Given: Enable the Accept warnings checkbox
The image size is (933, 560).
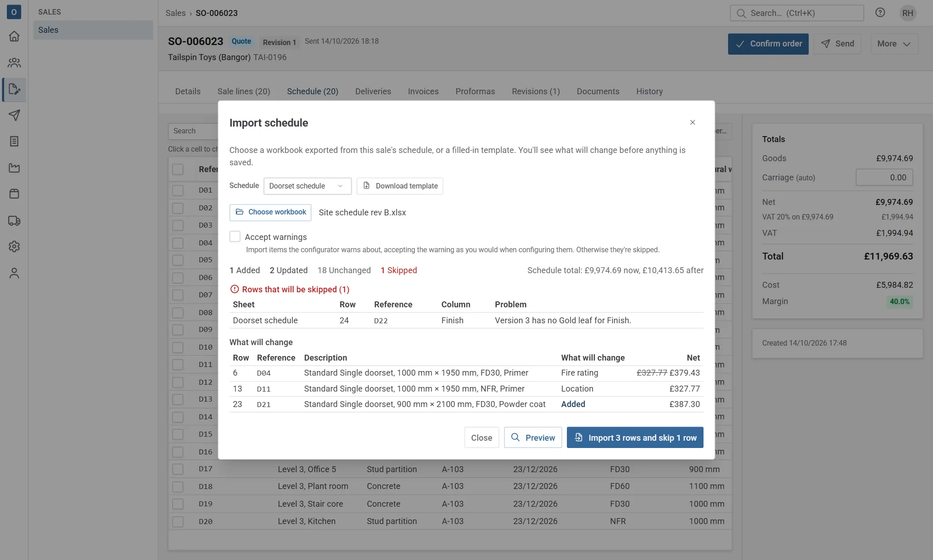Looking at the screenshot, I should tap(235, 237).
